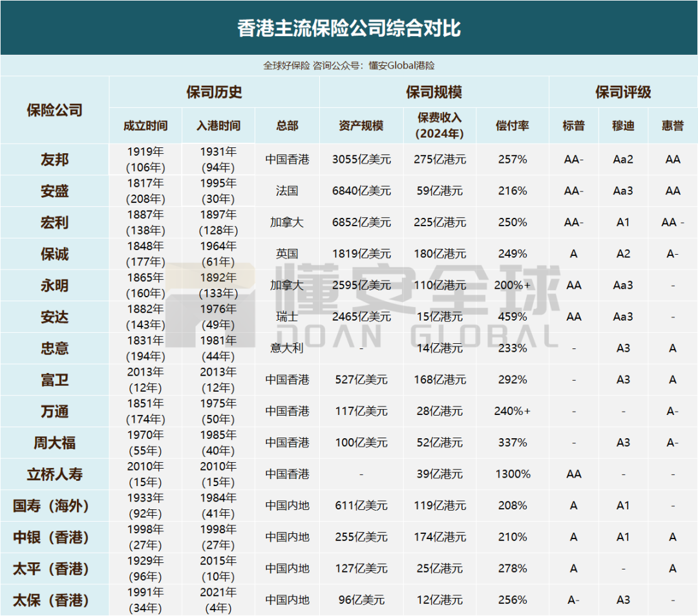Click the 立桥人寿 company name
This screenshot has width=698, height=616.
tap(54, 474)
